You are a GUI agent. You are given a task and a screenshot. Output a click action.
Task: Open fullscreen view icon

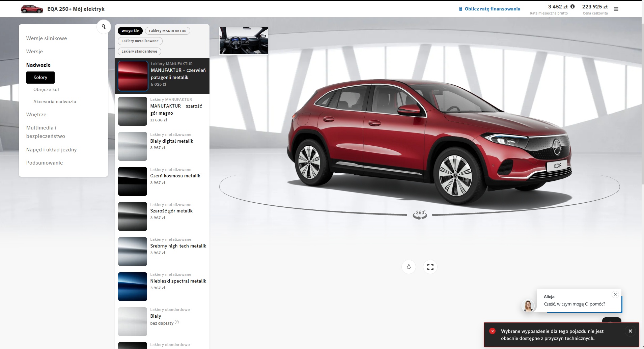tap(430, 267)
